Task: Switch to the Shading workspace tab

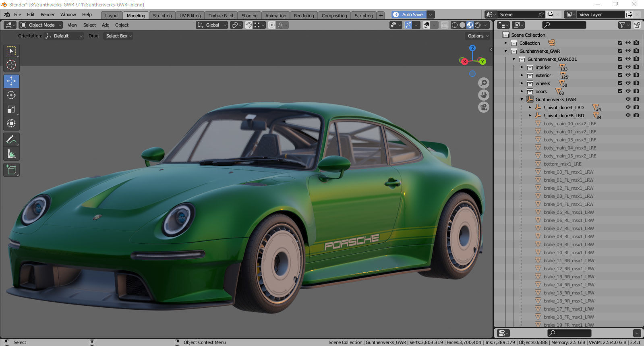Action: 250,16
